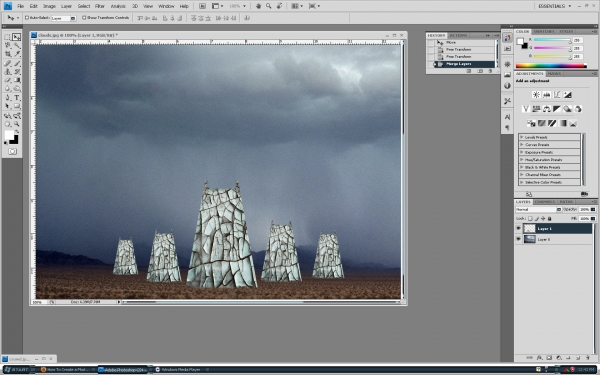
Task: Open the Filter menu
Action: click(100, 6)
